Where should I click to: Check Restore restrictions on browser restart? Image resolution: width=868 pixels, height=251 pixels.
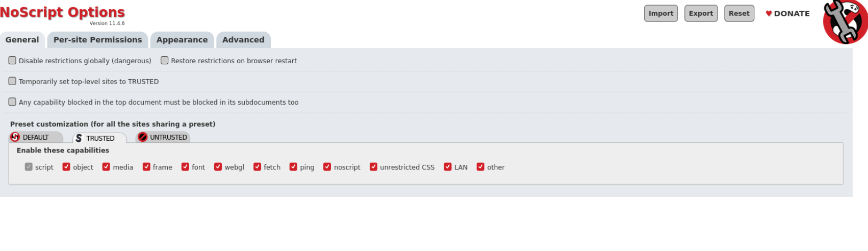click(165, 61)
